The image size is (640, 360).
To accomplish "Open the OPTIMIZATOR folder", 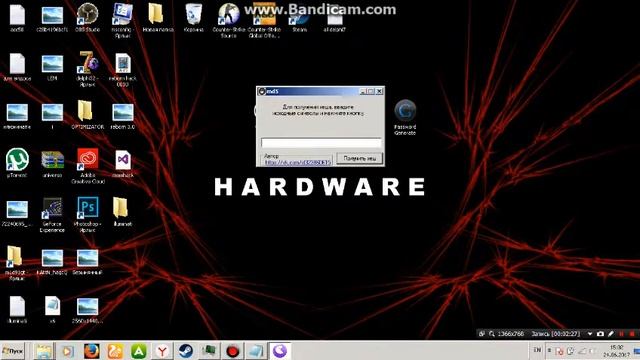I will [87, 115].
